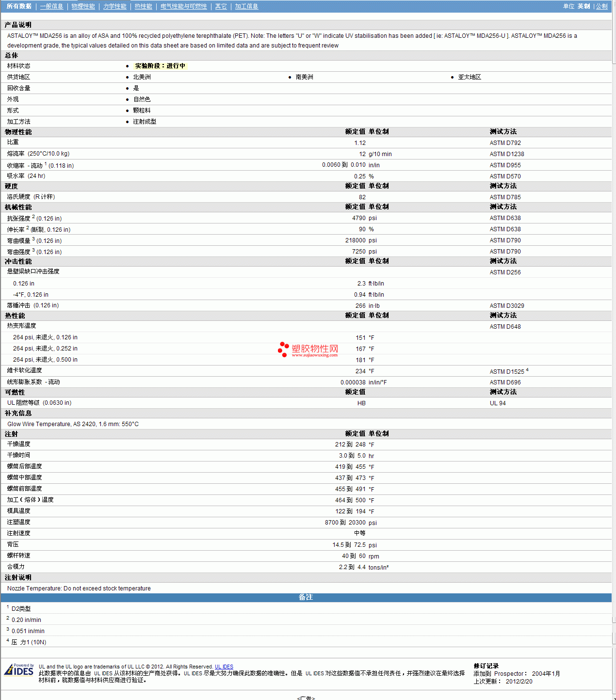Image resolution: width=616 pixels, height=700 pixels.
Task: Select the 线形膨胀系数 value 0.000038
Action: pos(353,382)
